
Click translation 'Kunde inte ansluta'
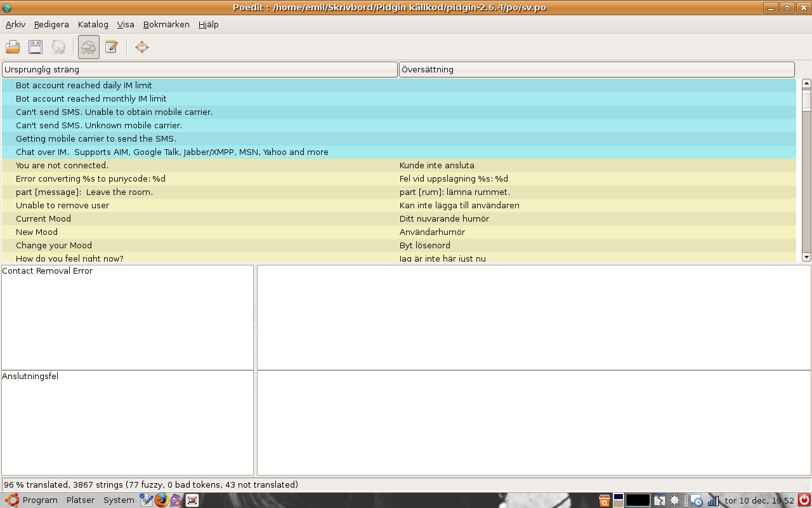coord(437,165)
